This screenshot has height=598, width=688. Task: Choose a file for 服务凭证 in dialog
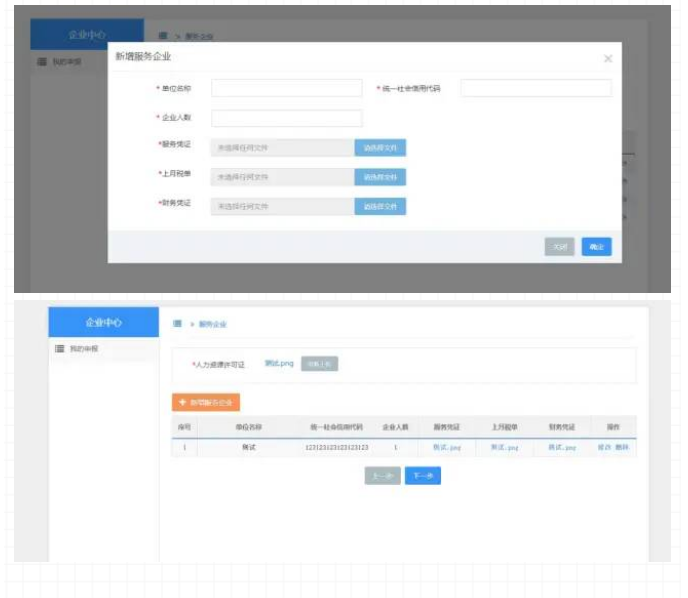click(380, 148)
